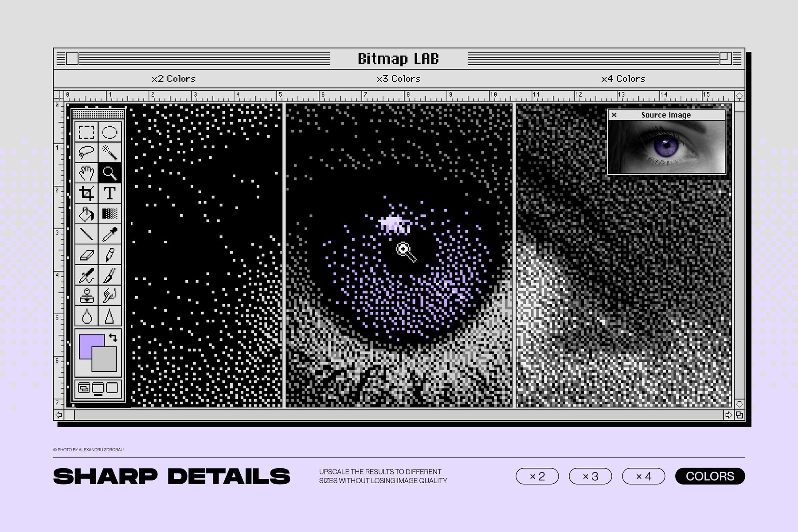Toggle the ×2 upscale option

click(x=537, y=476)
